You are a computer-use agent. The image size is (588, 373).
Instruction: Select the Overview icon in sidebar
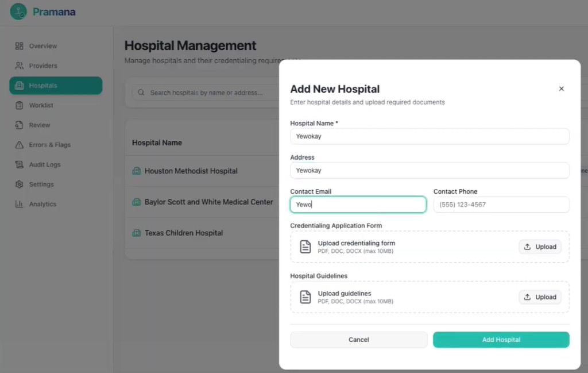(18, 45)
